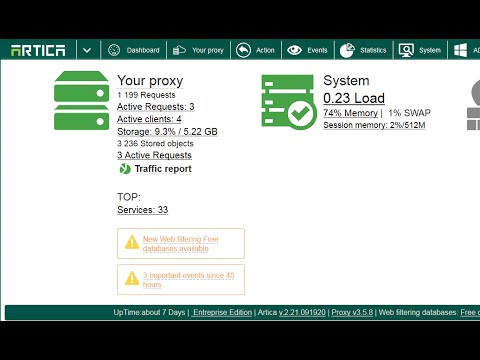Click the Dashboard gauge icon

114,50
